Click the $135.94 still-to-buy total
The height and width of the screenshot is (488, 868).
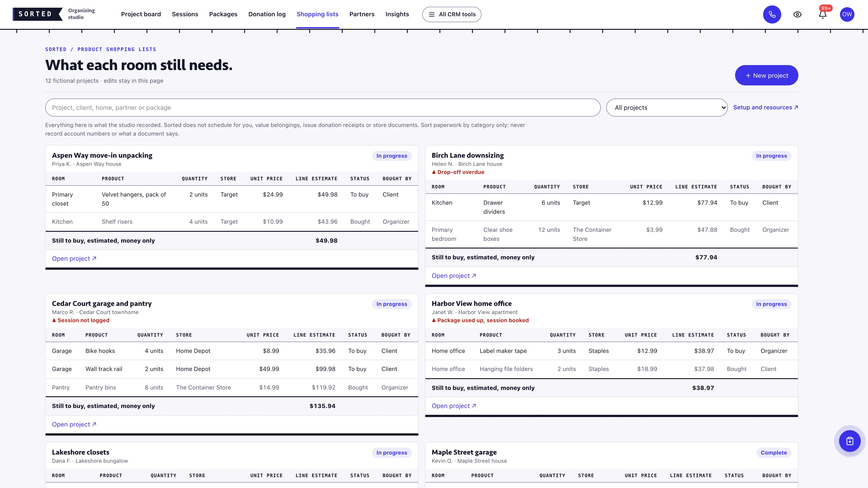(x=323, y=406)
